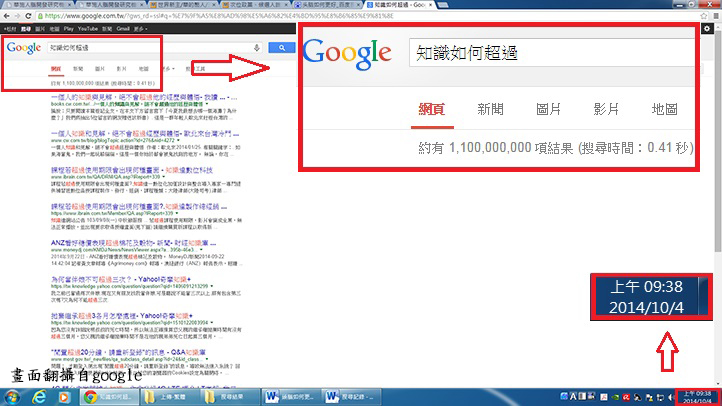Open Gmail in the black Google bar
Viewport: 722px width, 406px height.
(122, 29)
